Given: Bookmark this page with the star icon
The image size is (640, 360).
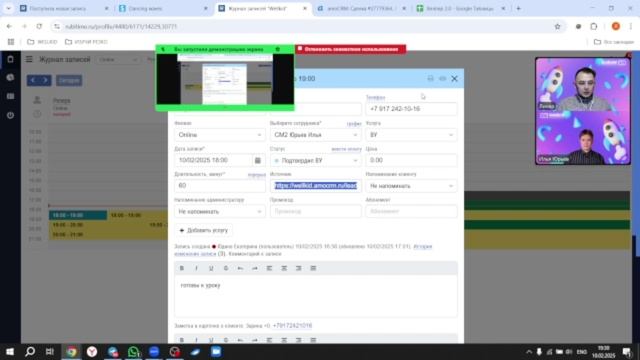Looking at the screenshot, I should 558,27.
